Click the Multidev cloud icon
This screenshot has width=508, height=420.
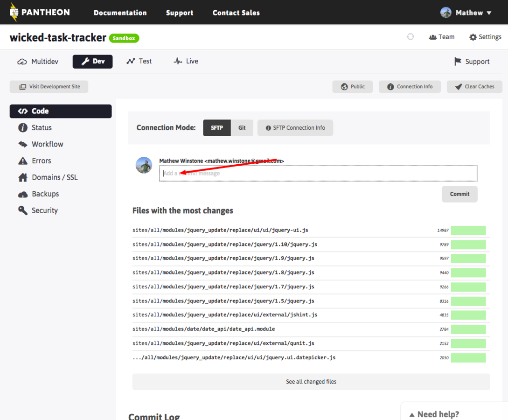pos(22,62)
